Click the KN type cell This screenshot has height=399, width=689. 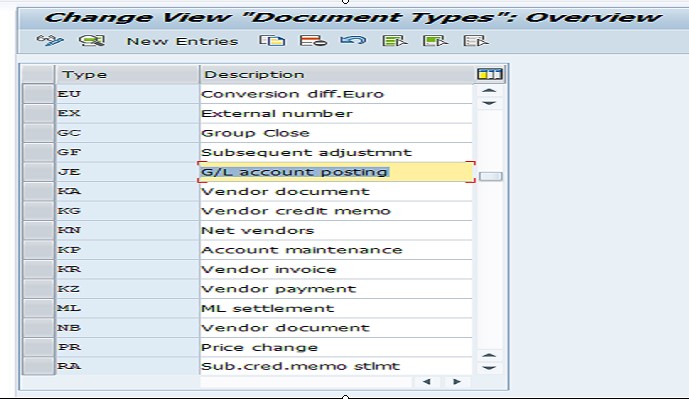click(x=127, y=230)
